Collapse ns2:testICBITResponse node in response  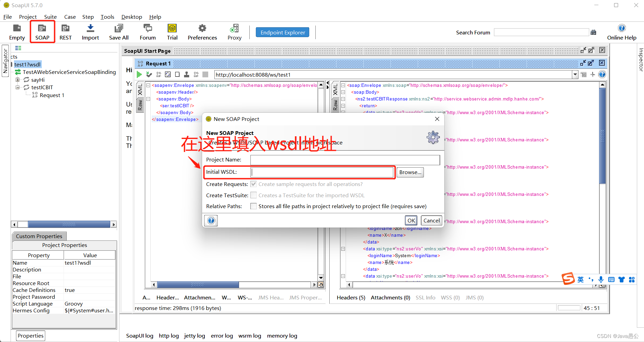pos(343,99)
